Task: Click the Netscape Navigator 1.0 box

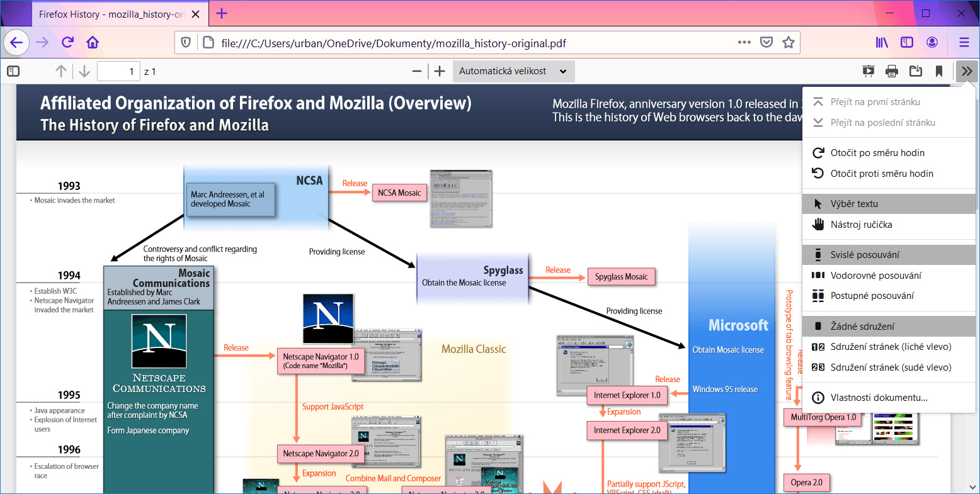Action: coord(321,361)
